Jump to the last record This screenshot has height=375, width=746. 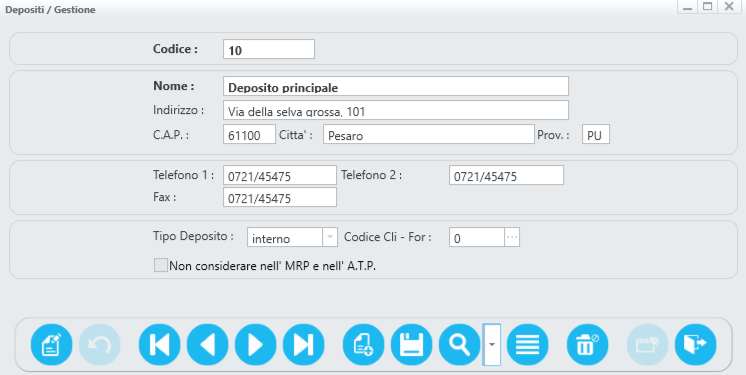(x=304, y=345)
